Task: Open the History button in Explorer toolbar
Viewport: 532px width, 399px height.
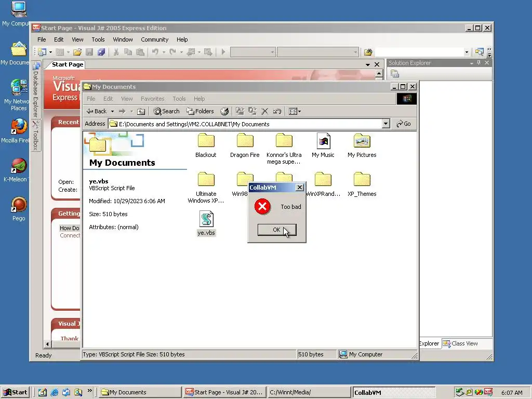Action: click(224, 111)
